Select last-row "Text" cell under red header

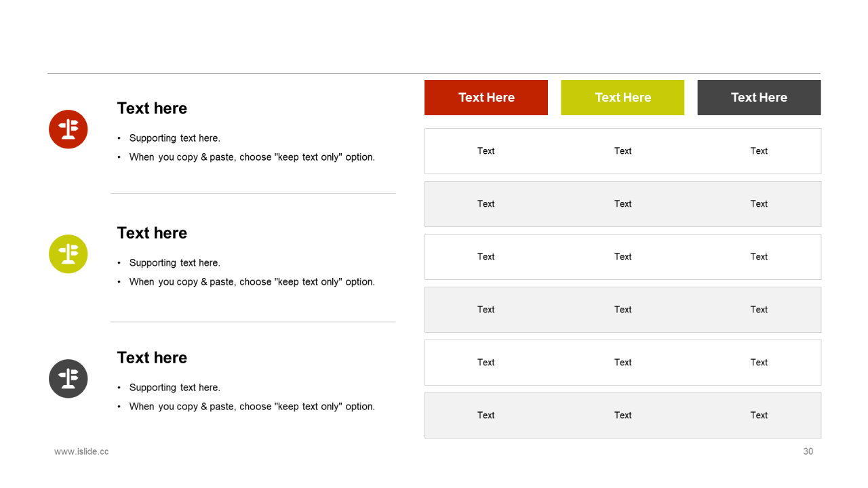click(x=486, y=415)
